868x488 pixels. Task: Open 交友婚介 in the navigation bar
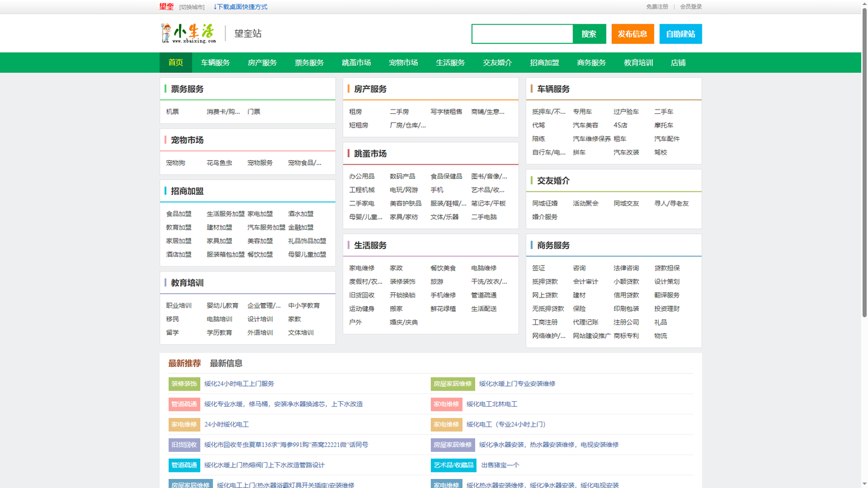(497, 63)
